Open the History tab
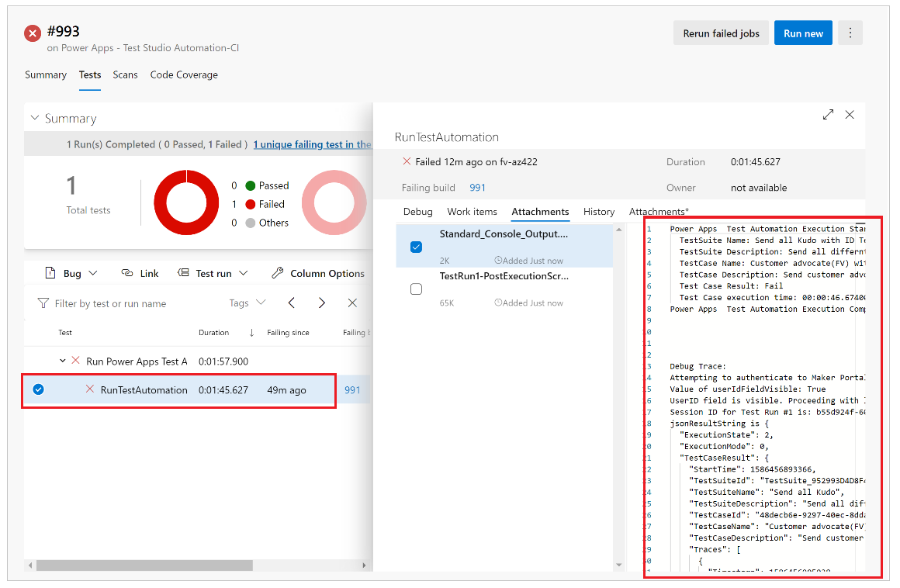This screenshot has width=900, height=588. pyautogui.click(x=598, y=212)
